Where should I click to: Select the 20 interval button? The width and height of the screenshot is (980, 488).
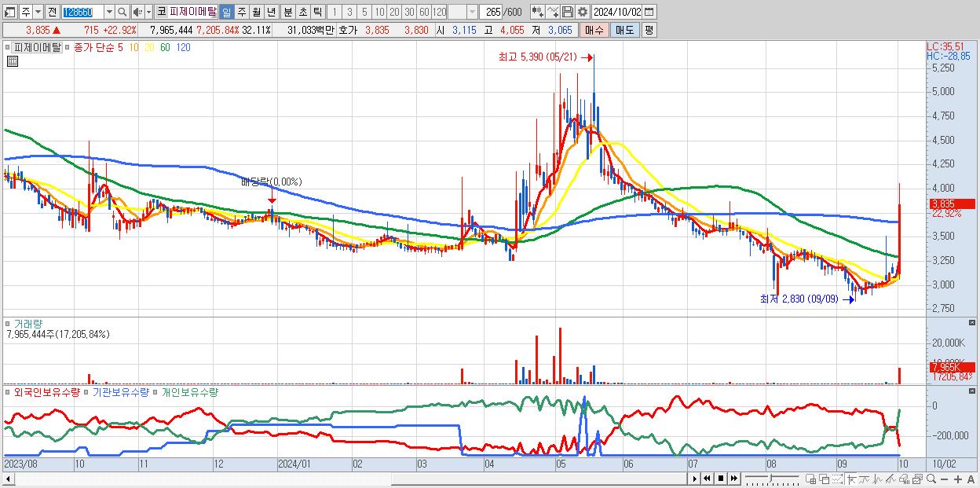[x=394, y=12]
